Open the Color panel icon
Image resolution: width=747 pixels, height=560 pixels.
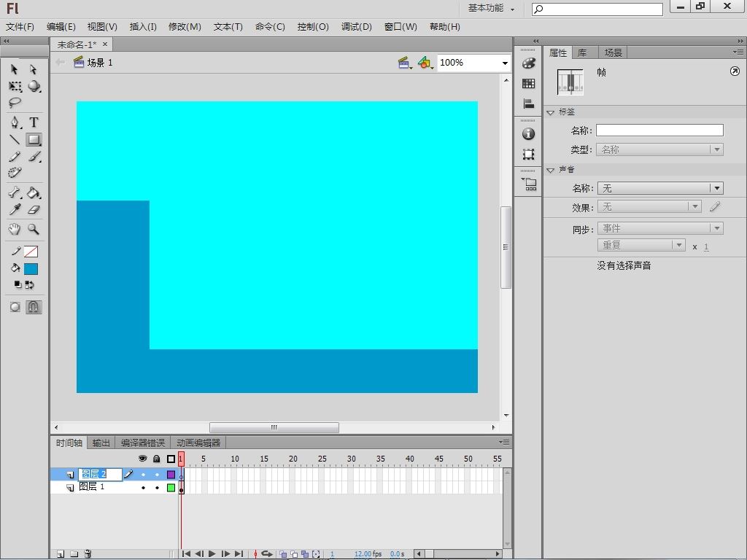(x=528, y=63)
